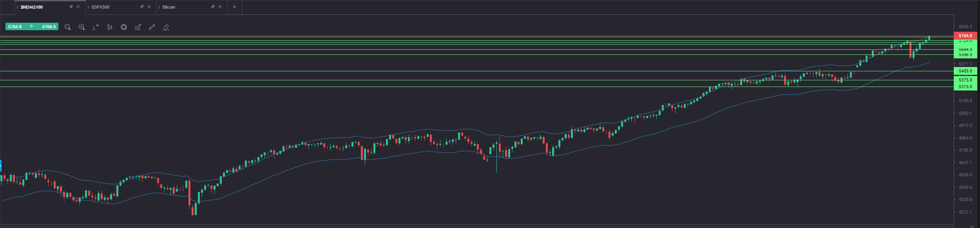
Task: Grab the drag handle of the $NDAQ100 tab
Action: point(18,7)
